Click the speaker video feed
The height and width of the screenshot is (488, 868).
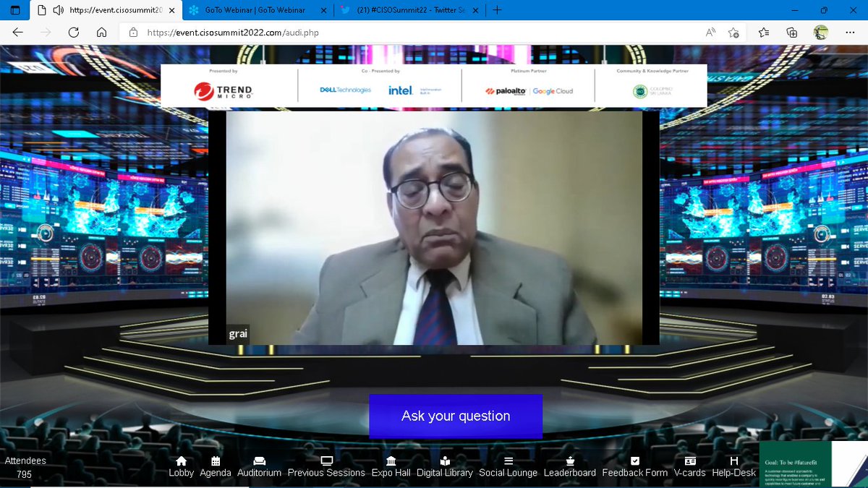(x=434, y=228)
